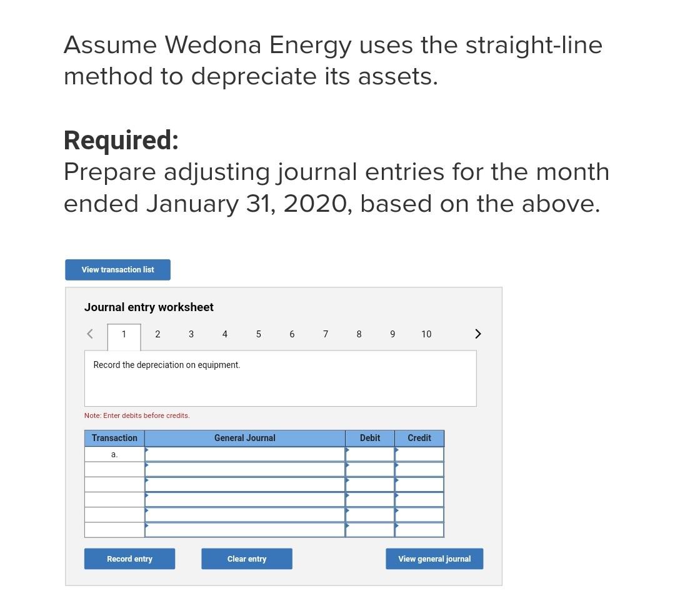This screenshot has height=616, width=675.
Task: Open the general journal view
Action: pos(434,559)
